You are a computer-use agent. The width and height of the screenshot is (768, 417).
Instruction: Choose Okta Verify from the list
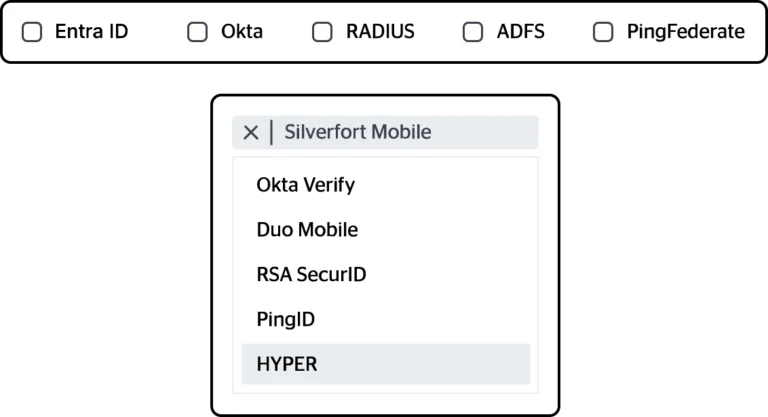click(306, 185)
